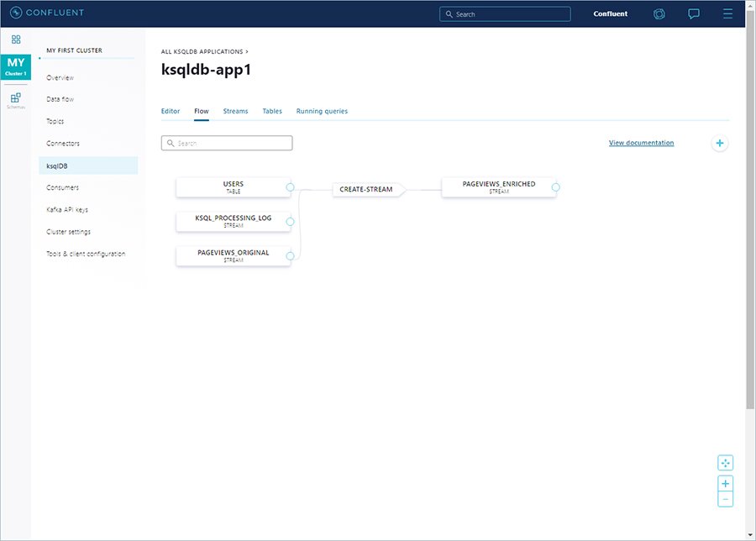Open the Schemas sidebar icon
The image size is (756, 541).
click(15, 97)
